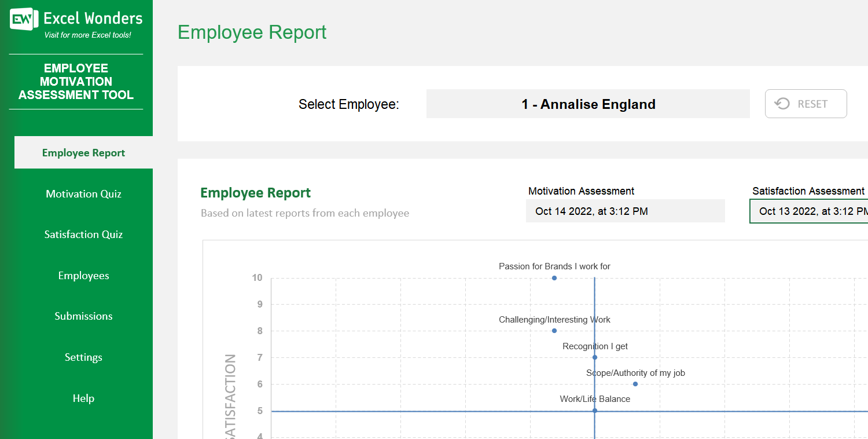868x439 pixels.
Task: Switch to the Satisfaction Quiz page
Action: point(83,234)
